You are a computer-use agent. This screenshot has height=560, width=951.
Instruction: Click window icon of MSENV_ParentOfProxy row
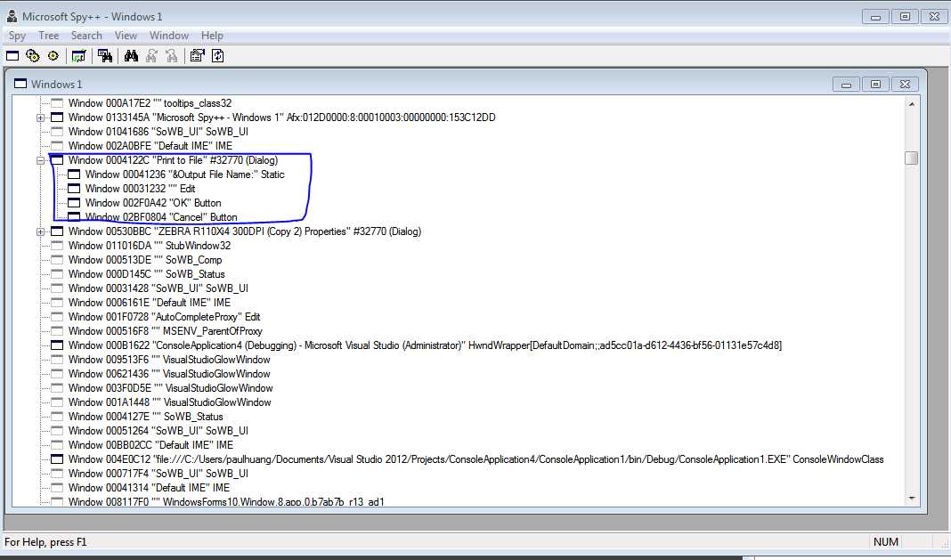(x=57, y=331)
